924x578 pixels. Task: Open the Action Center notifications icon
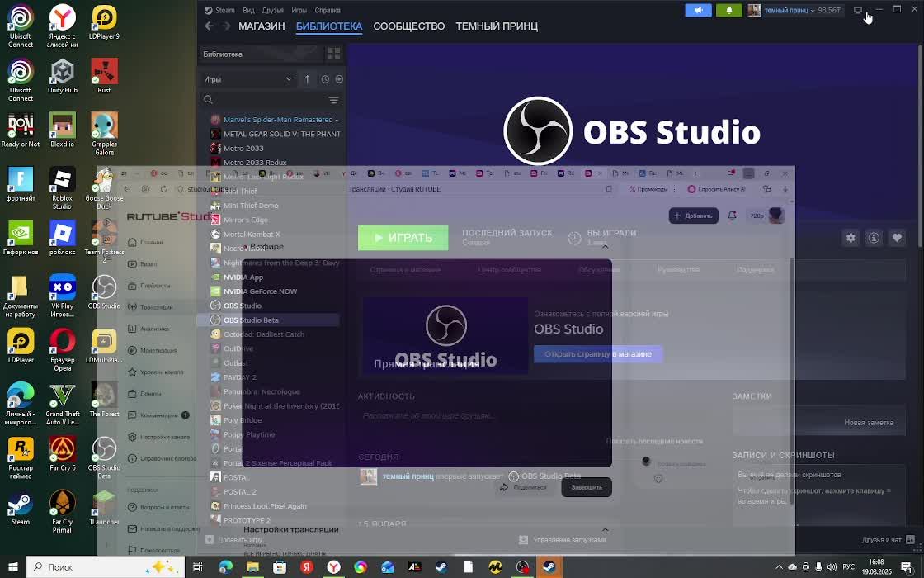click(x=907, y=566)
